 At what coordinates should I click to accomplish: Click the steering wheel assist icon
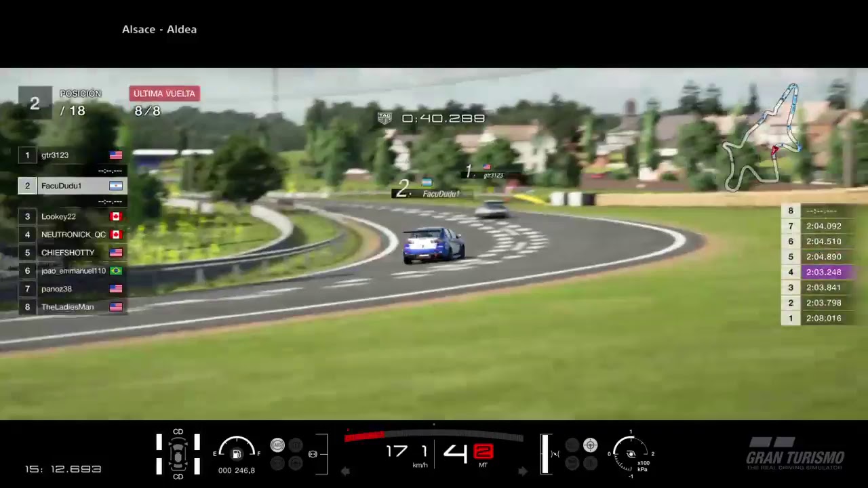coord(590,445)
